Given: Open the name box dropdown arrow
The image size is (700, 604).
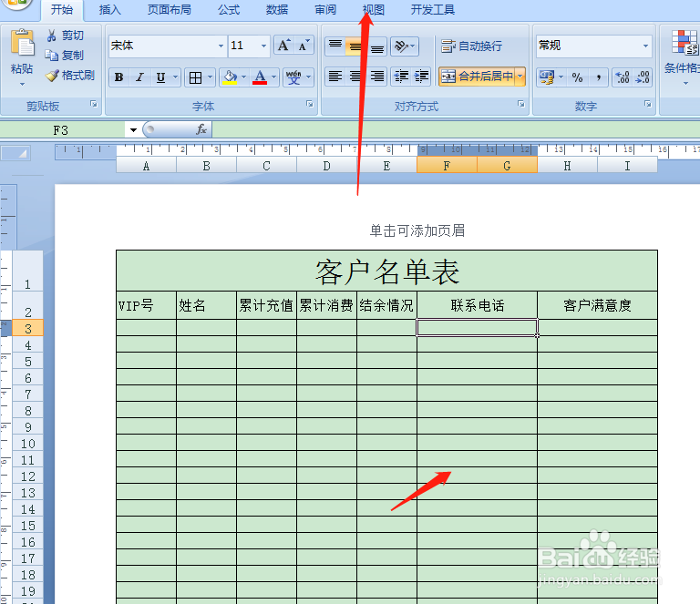Looking at the screenshot, I should tap(133, 130).
